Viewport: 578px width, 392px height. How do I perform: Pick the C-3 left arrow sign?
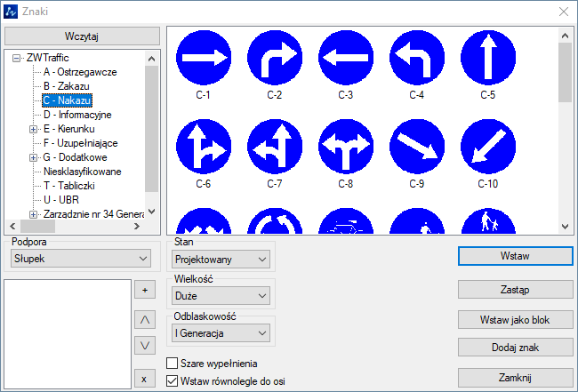[345, 56]
